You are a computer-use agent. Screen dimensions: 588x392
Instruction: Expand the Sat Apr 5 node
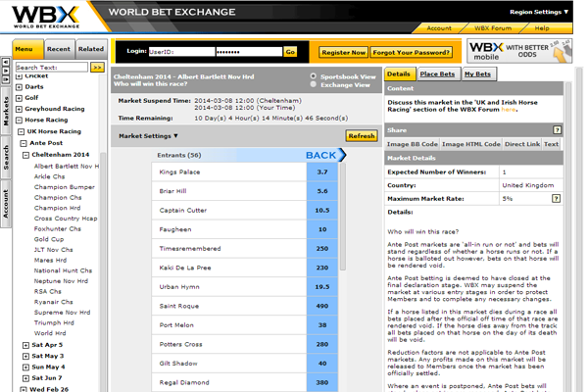tap(25, 345)
